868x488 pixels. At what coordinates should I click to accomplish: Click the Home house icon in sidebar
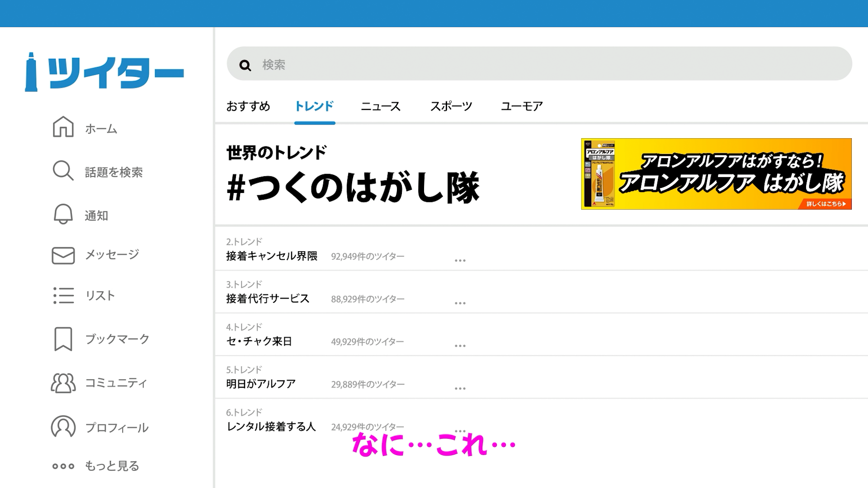(63, 127)
